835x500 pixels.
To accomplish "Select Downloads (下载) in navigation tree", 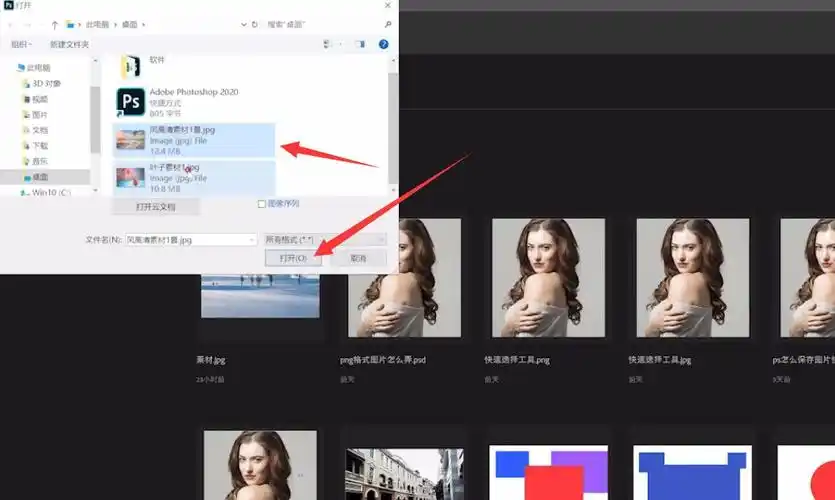I will click(40, 145).
